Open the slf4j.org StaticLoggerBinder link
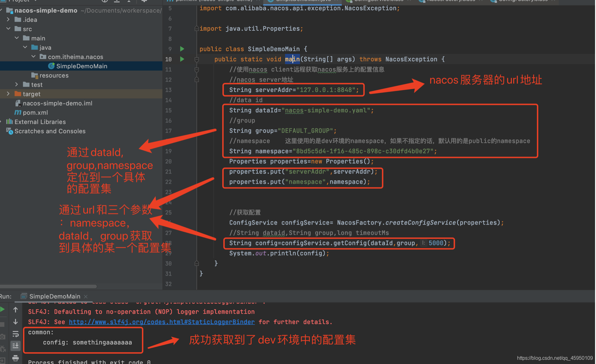The image size is (596, 364). [x=162, y=322]
